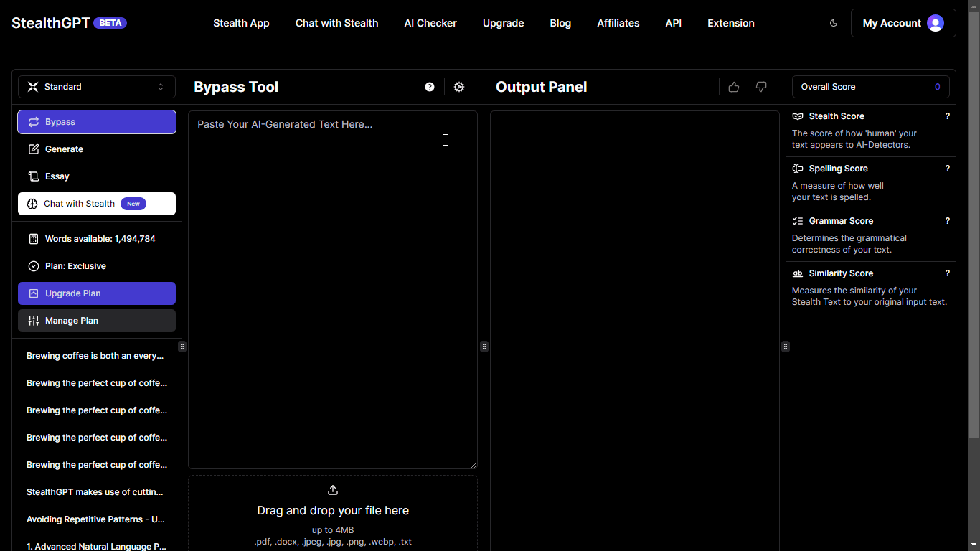Image resolution: width=980 pixels, height=551 pixels.
Task: Click the Stealth Score question mark
Action: pos(947,116)
